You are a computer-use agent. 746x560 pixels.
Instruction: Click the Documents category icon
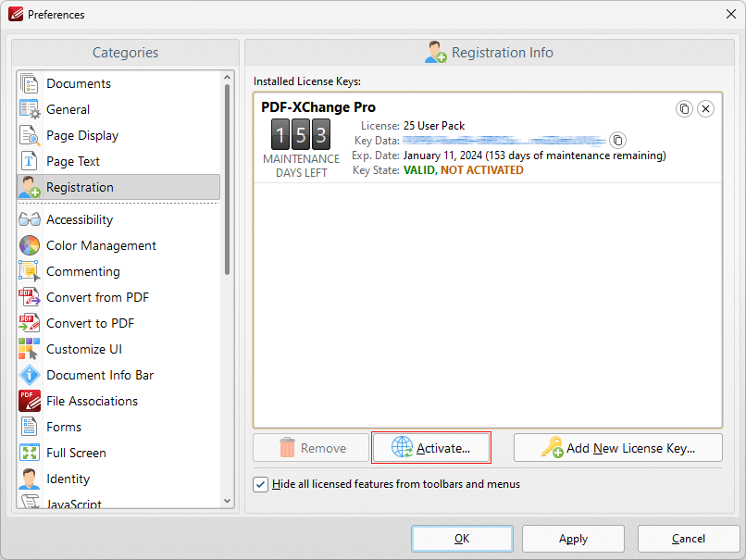coord(29,83)
